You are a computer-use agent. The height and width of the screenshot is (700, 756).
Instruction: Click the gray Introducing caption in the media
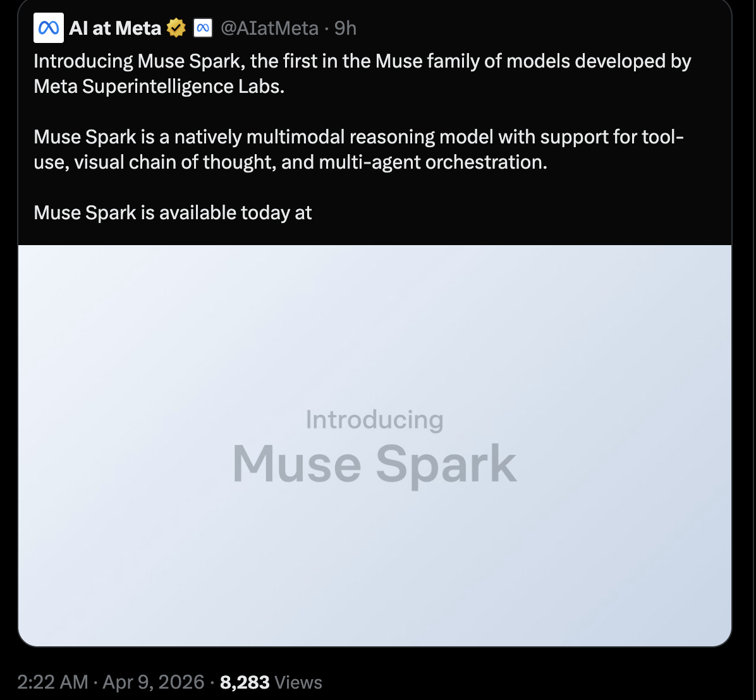374,419
